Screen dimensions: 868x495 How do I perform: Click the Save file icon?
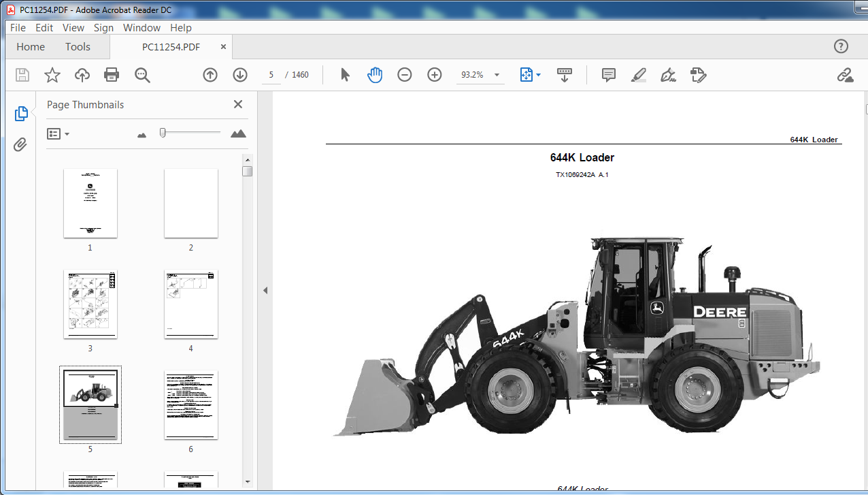(x=22, y=75)
